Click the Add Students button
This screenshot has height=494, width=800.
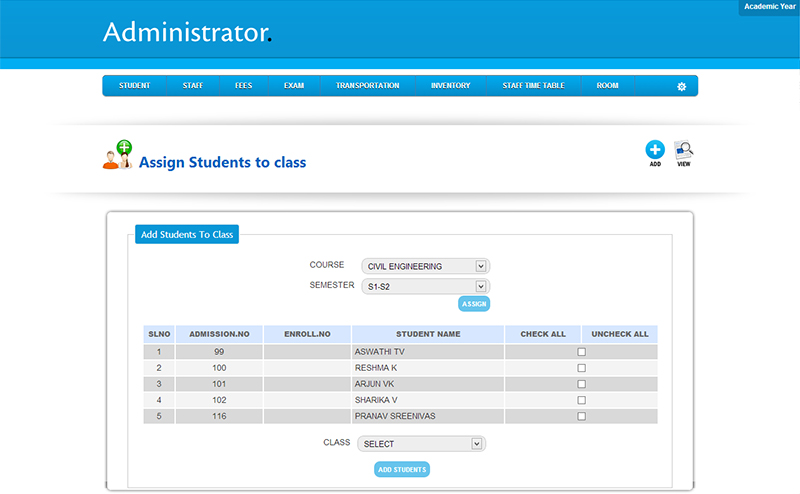tap(402, 469)
